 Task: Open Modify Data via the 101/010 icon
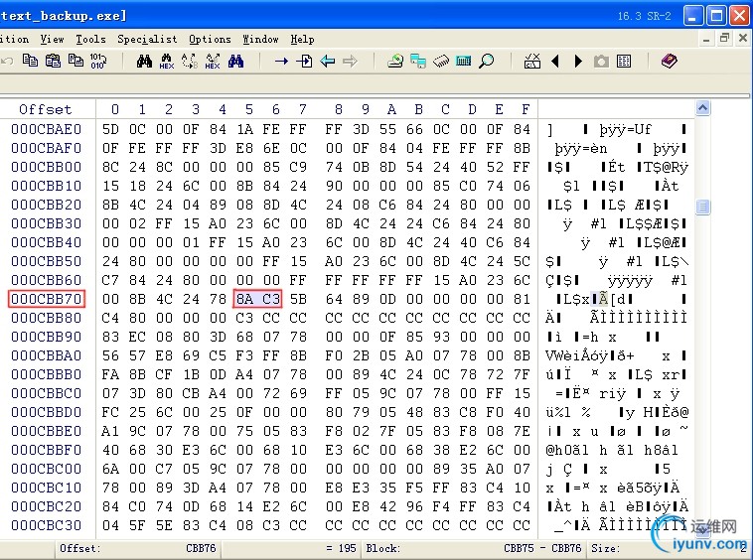pyautogui.click(x=98, y=61)
